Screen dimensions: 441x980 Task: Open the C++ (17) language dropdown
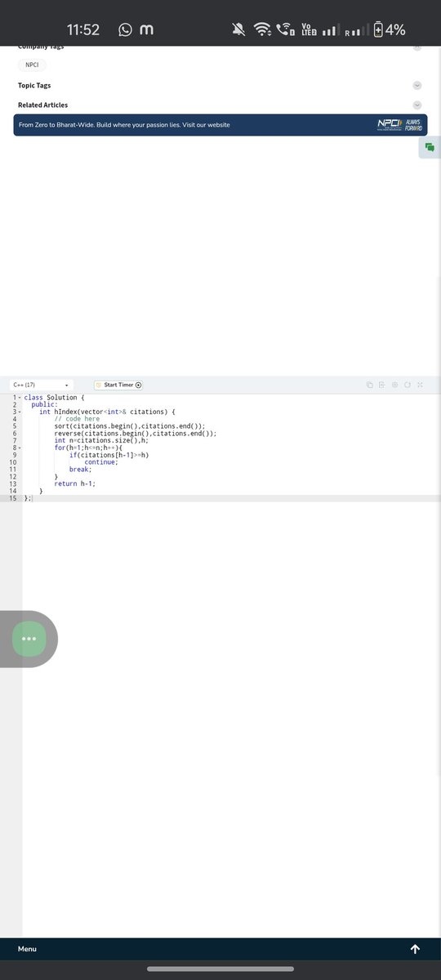[41, 385]
